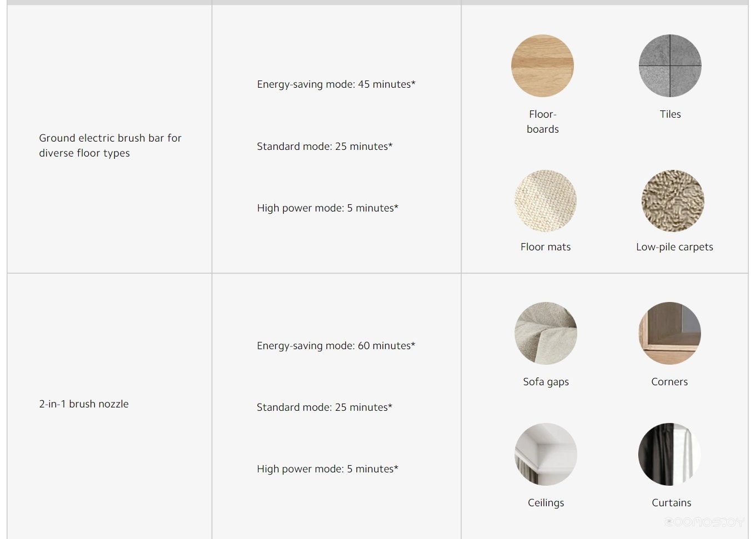
Task: Click 'Energy-saving mode: 60 minutes' text
Action: coord(336,346)
